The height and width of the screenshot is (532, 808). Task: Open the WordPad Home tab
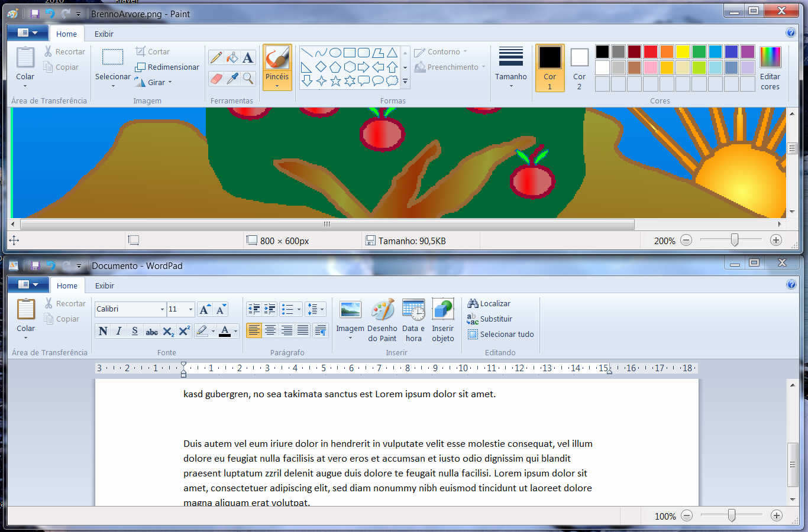tap(67, 286)
